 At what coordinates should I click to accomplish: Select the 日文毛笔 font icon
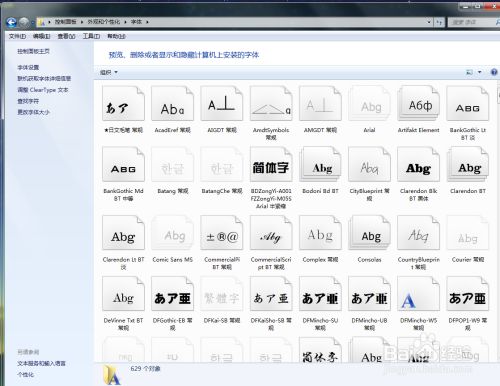coord(123,104)
